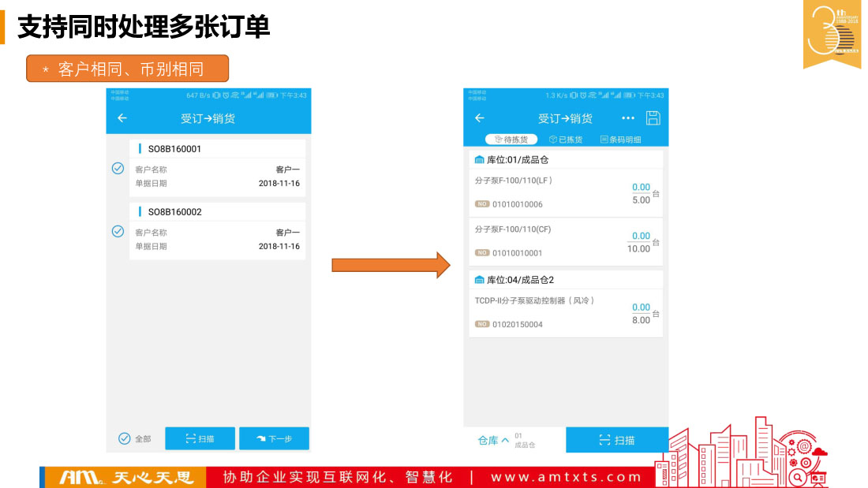This screenshot has width=868, height=488.
Task: Switch to the 已拣货 tab
Action: click(566, 140)
